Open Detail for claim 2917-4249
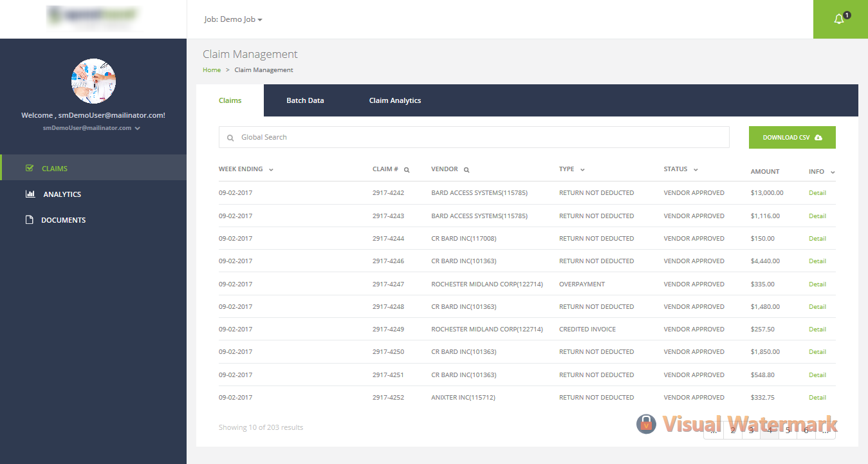Screen dimensions: 868x464 [x=817, y=329]
